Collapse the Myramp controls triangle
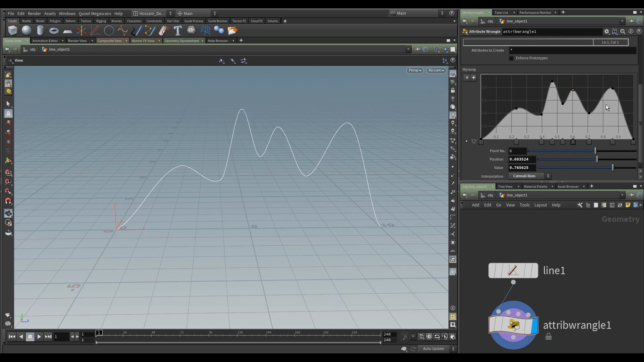This screenshot has width=644, height=362. coord(467,141)
